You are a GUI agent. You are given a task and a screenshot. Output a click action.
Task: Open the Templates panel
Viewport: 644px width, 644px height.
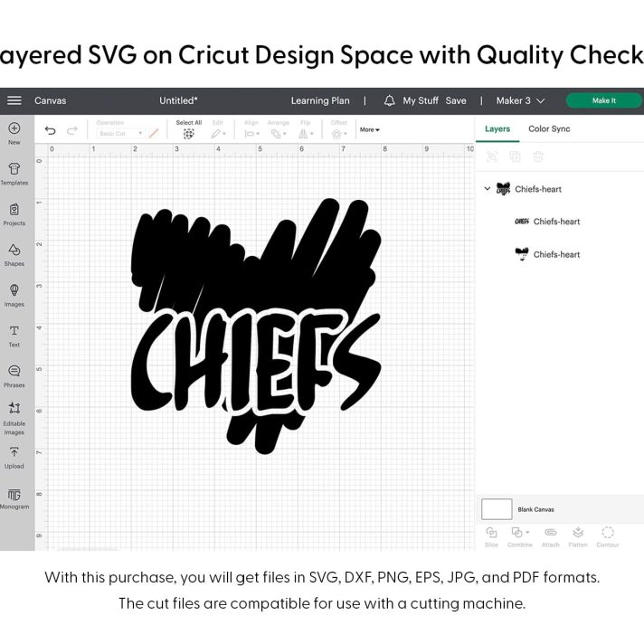coord(14,175)
